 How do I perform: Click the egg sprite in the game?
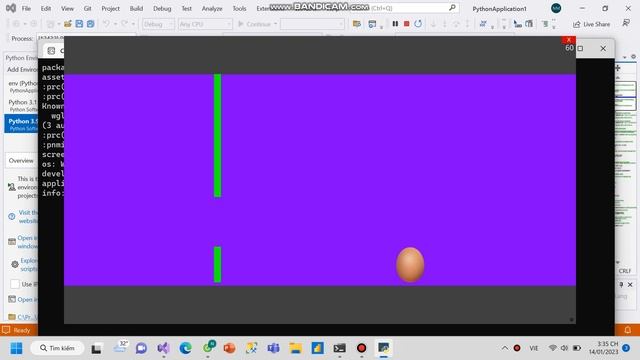click(x=410, y=264)
